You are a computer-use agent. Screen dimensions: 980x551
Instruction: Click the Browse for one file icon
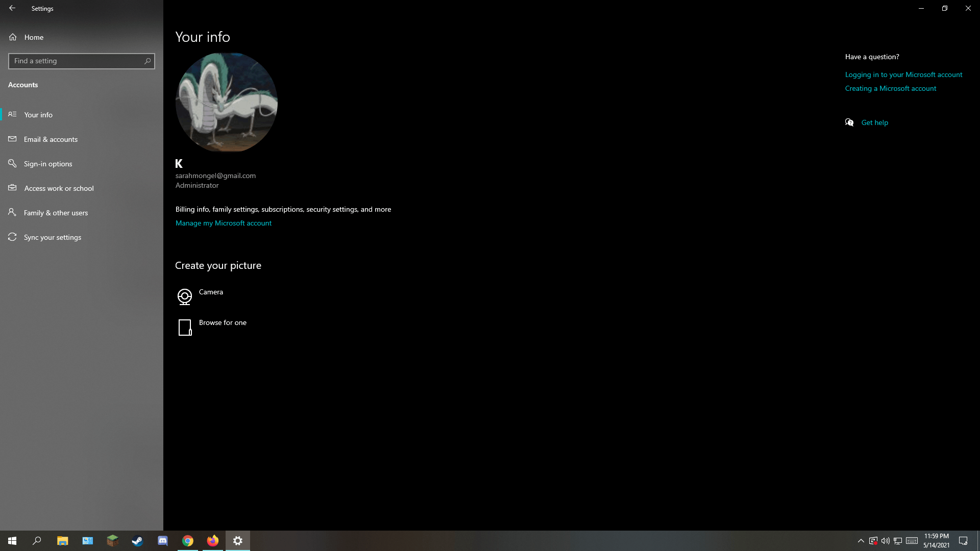[x=185, y=327]
